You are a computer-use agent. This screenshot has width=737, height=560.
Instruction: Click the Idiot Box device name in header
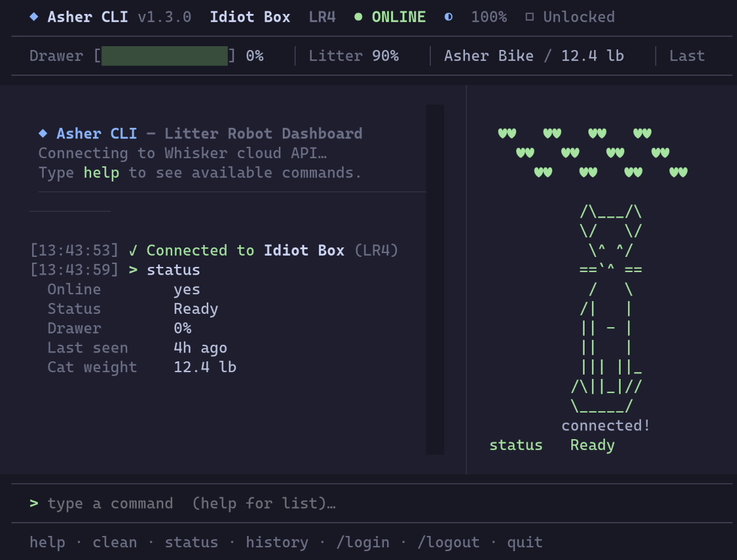point(250,17)
